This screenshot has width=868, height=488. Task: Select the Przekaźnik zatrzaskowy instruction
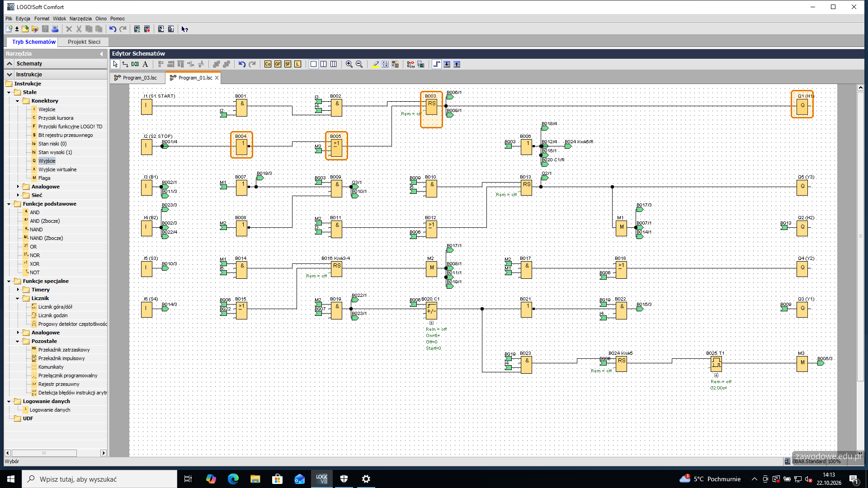coord(64,350)
